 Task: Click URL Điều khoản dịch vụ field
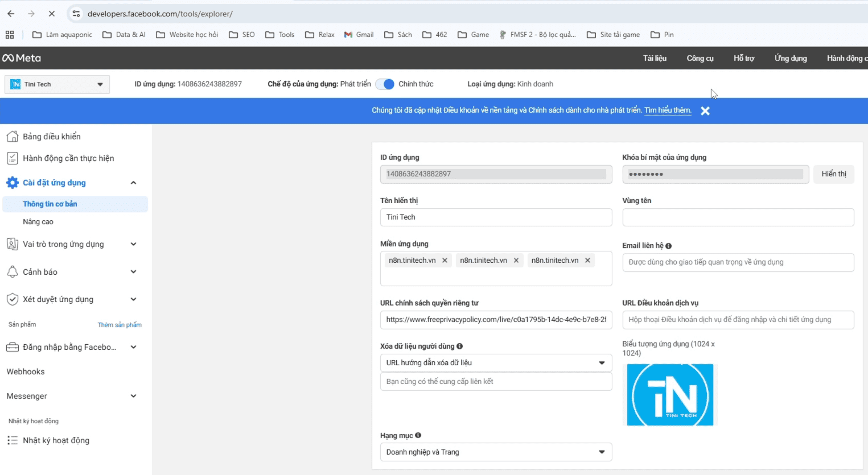pos(738,320)
